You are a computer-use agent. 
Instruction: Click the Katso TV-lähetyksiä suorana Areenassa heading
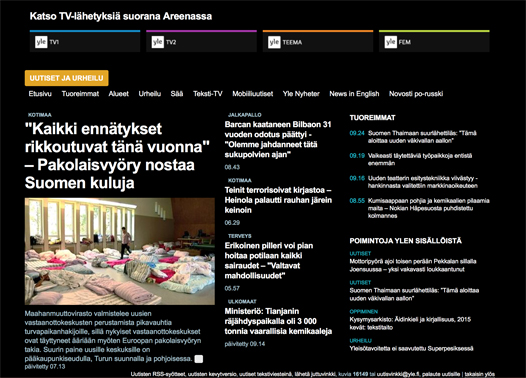point(121,16)
